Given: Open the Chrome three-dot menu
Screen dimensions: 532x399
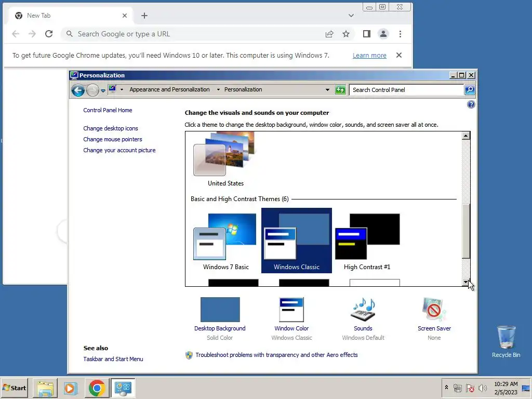Looking at the screenshot, I should click(x=401, y=34).
